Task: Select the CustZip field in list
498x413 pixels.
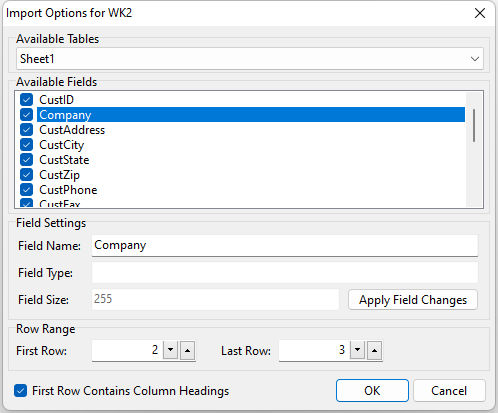Action: point(59,175)
